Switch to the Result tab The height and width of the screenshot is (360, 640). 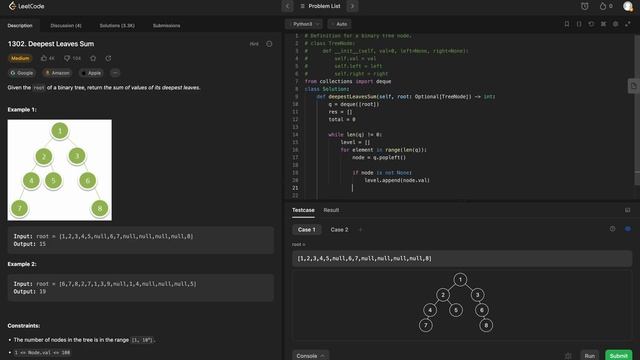(x=331, y=210)
